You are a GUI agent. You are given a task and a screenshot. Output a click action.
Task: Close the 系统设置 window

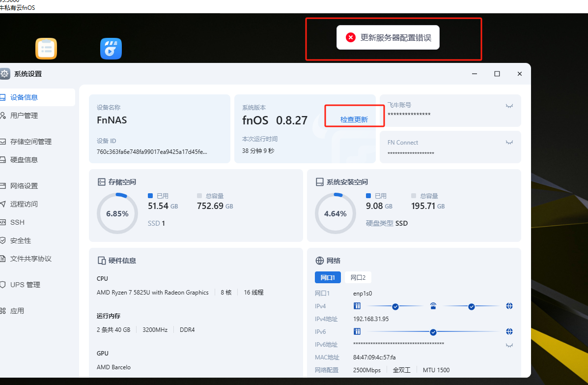coord(519,74)
